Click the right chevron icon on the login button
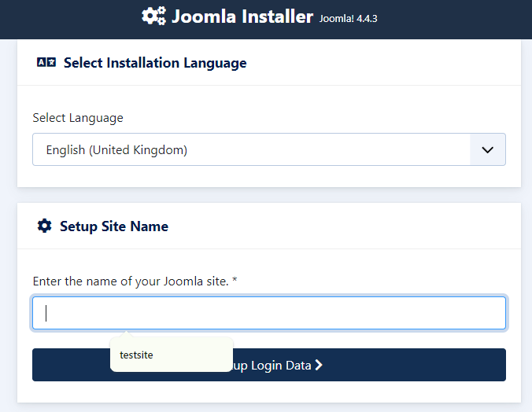The image size is (532, 412). (319, 365)
